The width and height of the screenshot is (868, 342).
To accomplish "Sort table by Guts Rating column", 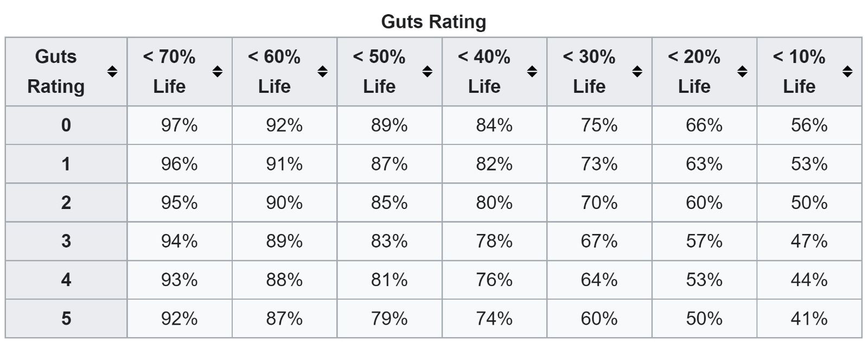I will [x=112, y=72].
